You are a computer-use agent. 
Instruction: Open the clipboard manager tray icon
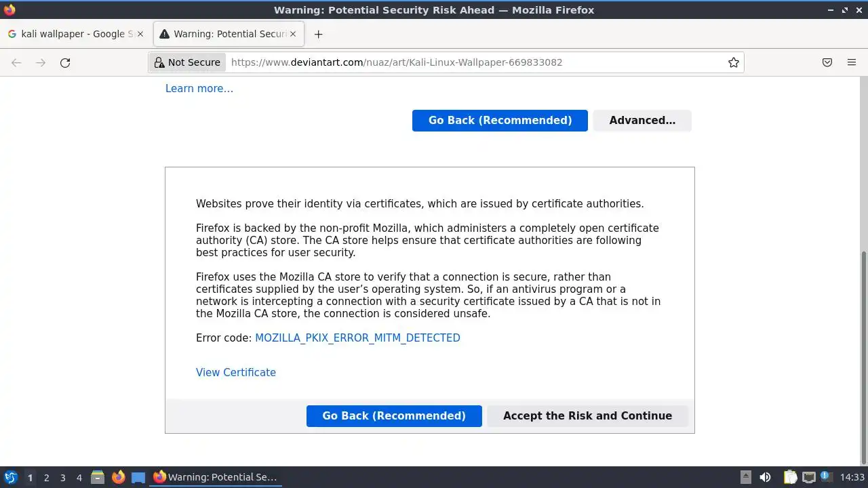coord(790,477)
